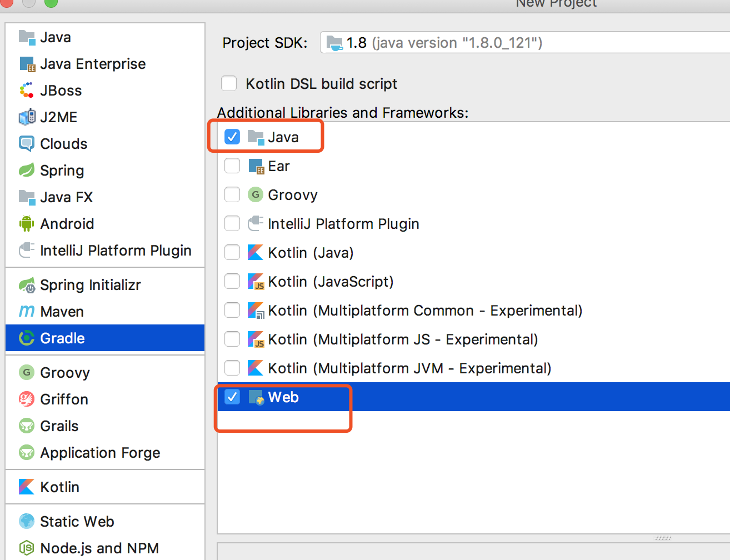Choose the Android robot icon
This screenshot has height=560, width=730.
point(27,224)
